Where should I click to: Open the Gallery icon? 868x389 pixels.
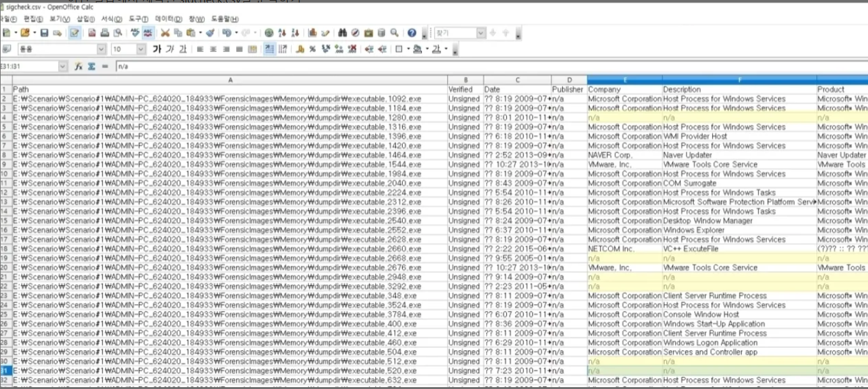click(368, 33)
